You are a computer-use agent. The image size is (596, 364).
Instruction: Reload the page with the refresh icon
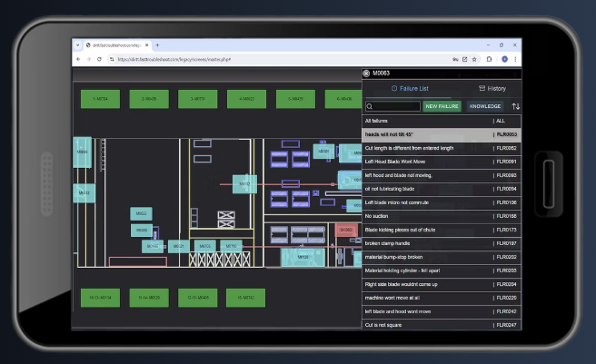102,59
